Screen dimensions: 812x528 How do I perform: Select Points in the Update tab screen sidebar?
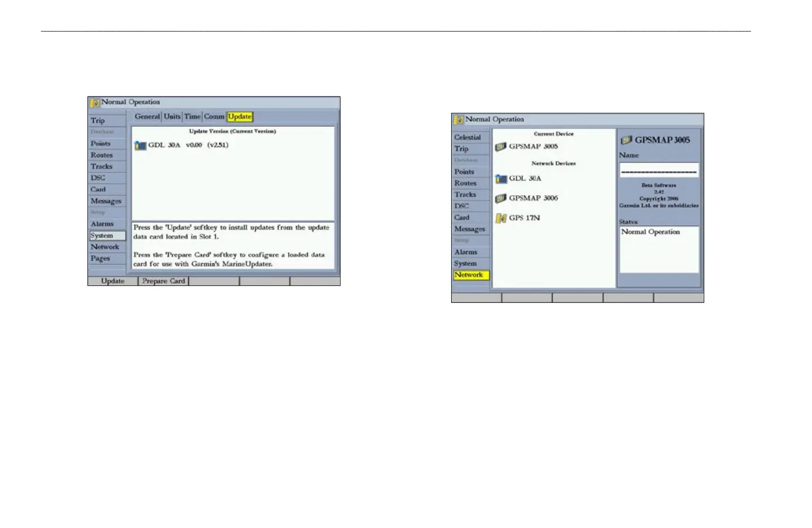pyautogui.click(x=107, y=144)
